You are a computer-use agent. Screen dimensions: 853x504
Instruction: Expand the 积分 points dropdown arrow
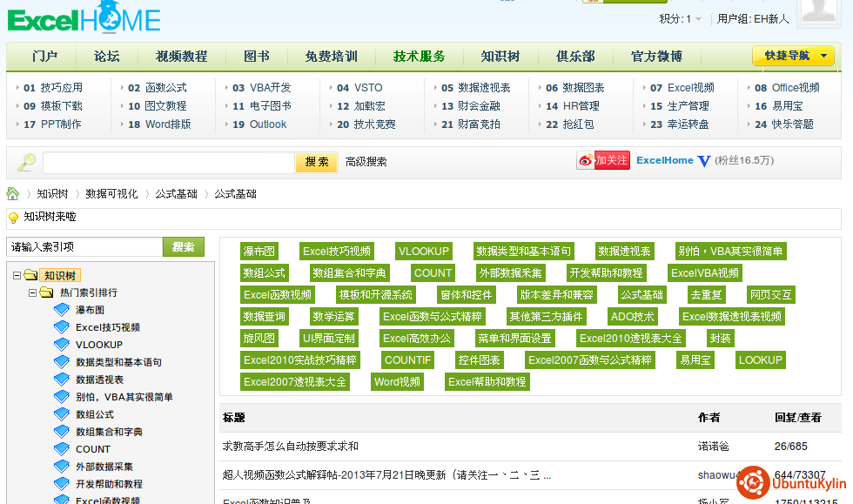tap(698, 19)
